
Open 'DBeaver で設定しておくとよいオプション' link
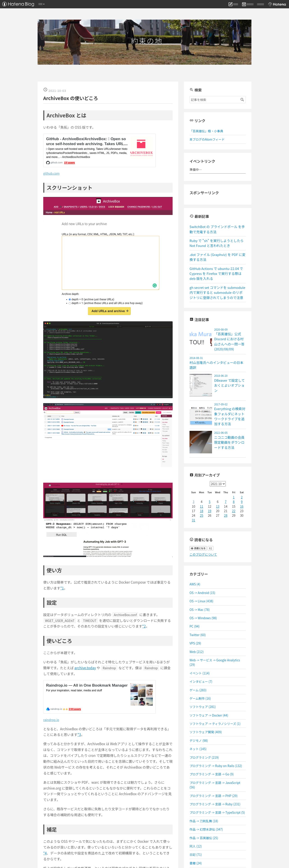pyautogui.click(x=229, y=385)
